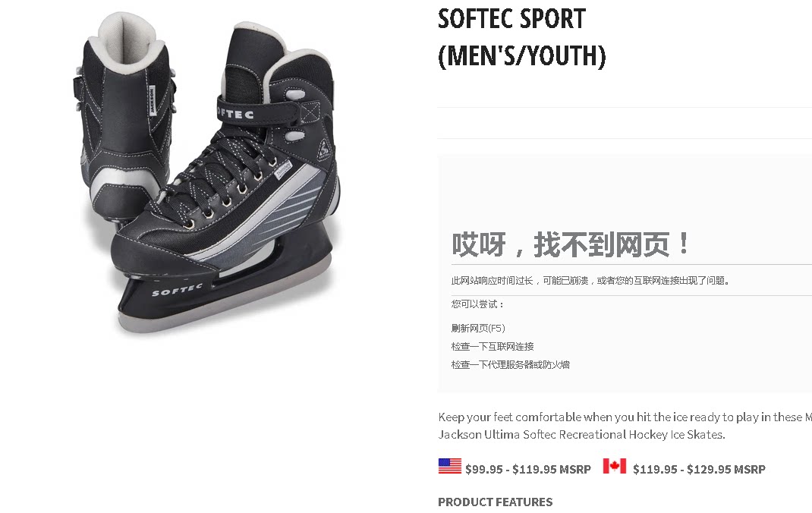Screen dimensions: 812x513
Task: Click the $119.95 - $129.95 MSRP Canadian price
Action: (x=699, y=470)
